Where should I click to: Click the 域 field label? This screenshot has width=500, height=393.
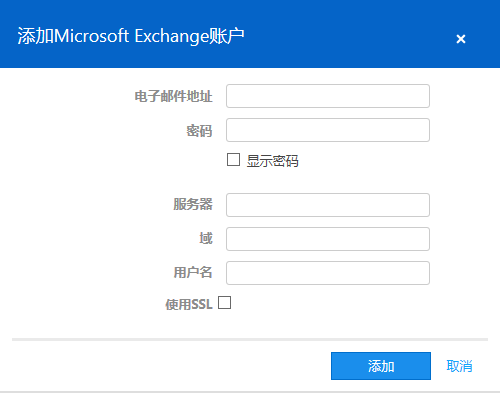(206, 238)
